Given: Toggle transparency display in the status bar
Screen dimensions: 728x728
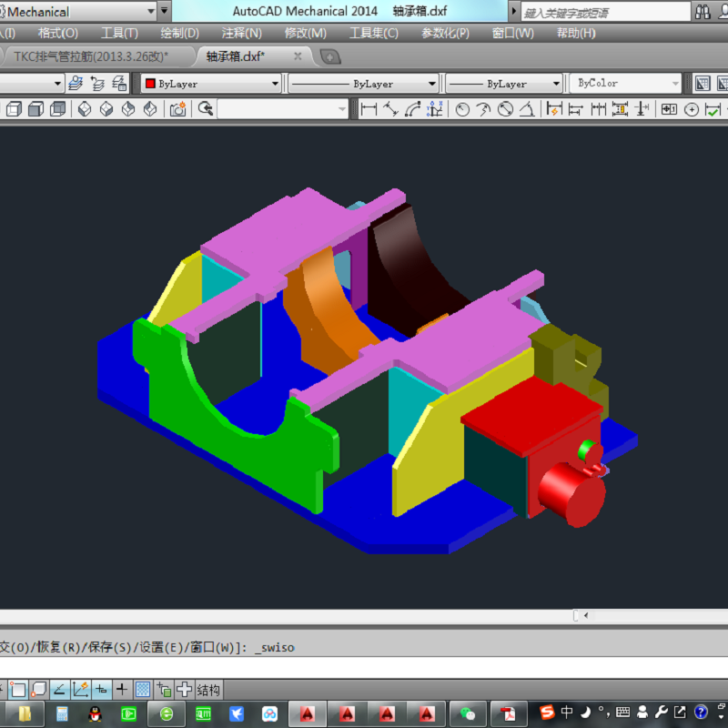Looking at the screenshot, I should pyautogui.click(x=143, y=690).
